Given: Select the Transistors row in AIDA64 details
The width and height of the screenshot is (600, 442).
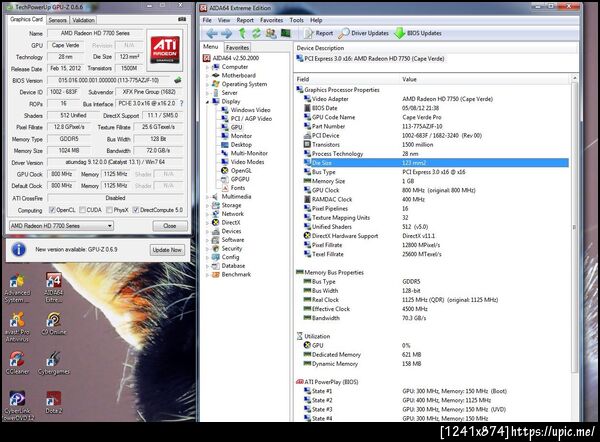Looking at the screenshot, I should point(436,145).
